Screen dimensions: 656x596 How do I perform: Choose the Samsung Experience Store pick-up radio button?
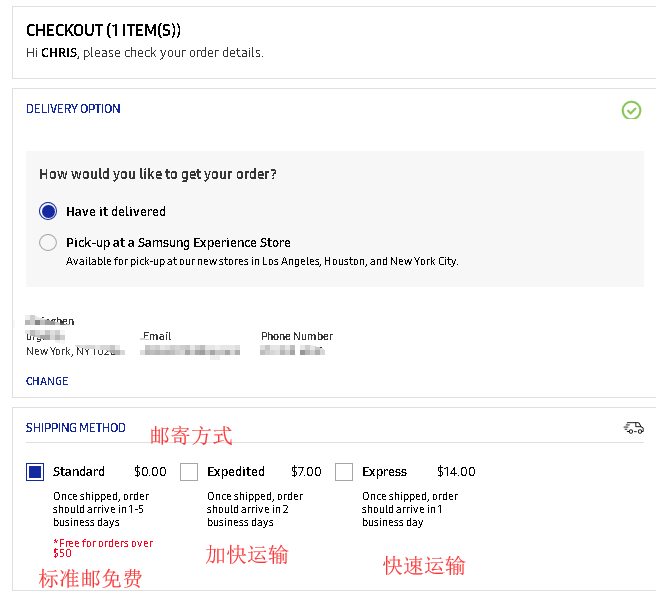pos(48,242)
